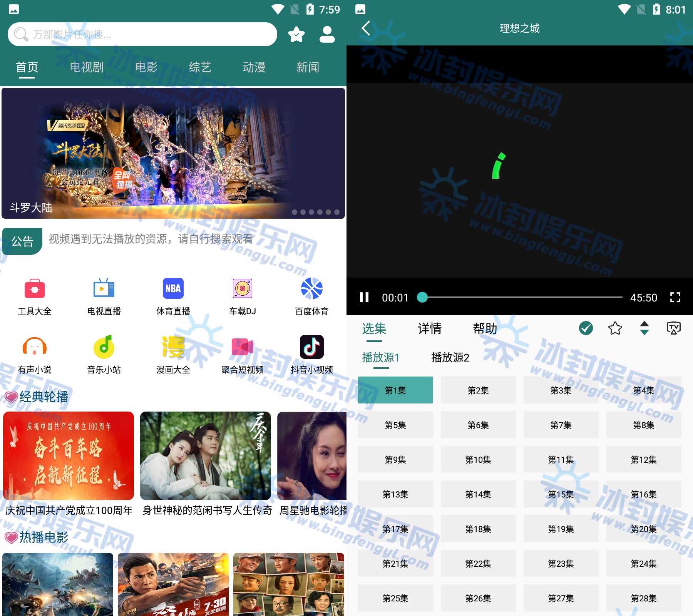This screenshot has height=616, width=693.
Task: Tap the 公告 announcement label
Action: tap(22, 241)
